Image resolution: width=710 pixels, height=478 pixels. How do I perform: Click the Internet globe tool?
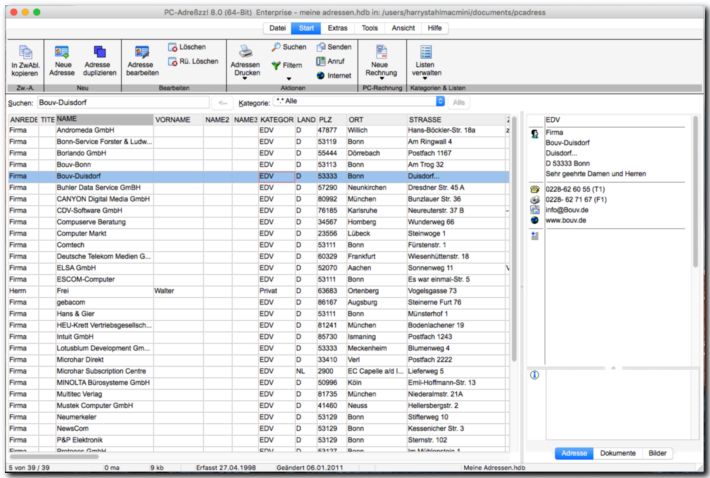pyautogui.click(x=334, y=76)
